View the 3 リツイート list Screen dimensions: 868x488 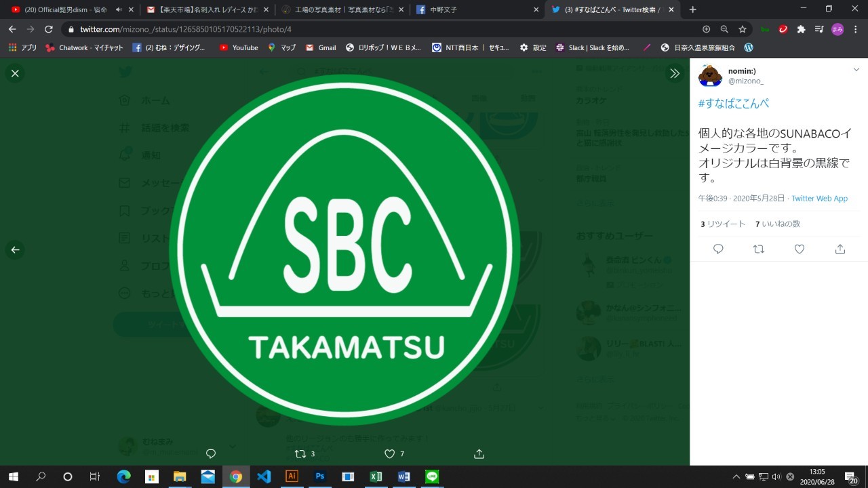tap(723, 224)
